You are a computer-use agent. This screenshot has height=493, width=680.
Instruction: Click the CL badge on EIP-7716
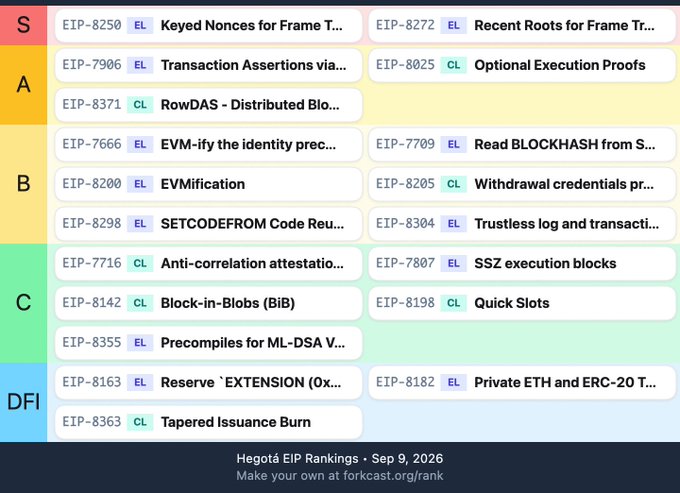[140, 264]
